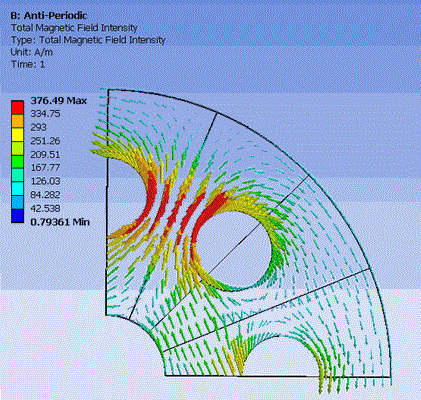This screenshot has width=421, height=400.
Task: Click the 84.282 legend value
Action: (45, 195)
